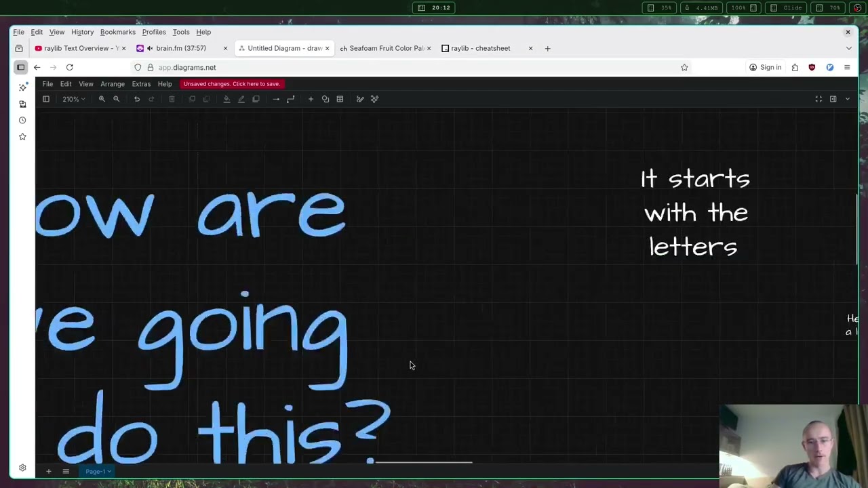Bookmark this page with star icon

click(684, 67)
